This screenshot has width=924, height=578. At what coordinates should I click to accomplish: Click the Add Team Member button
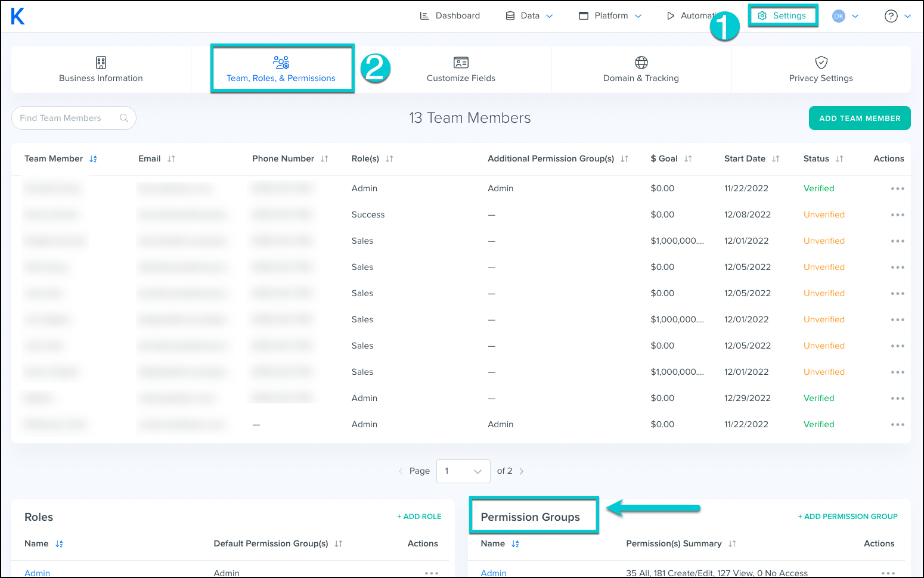(x=860, y=118)
